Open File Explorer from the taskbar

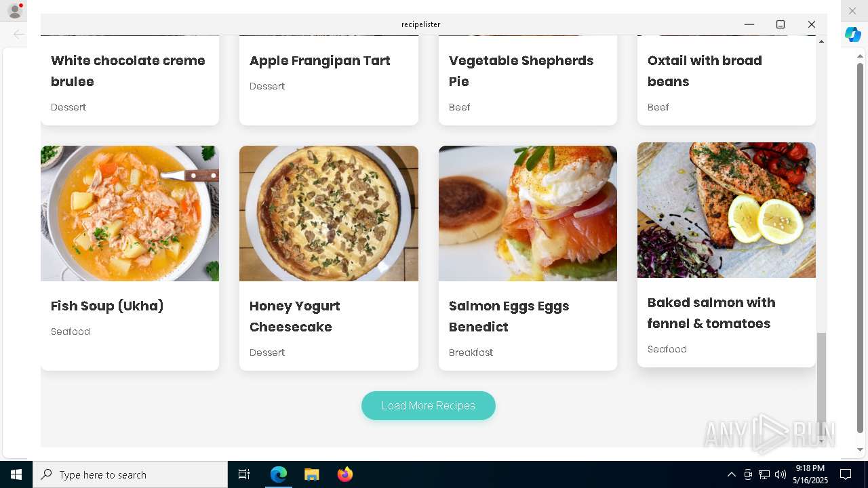[311, 474]
